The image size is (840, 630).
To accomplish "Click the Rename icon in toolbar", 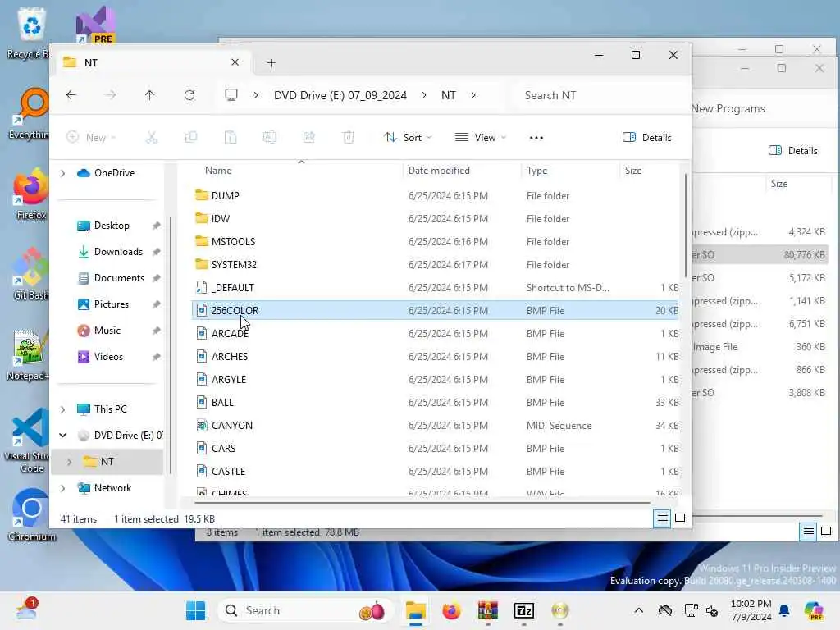I will click(269, 138).
